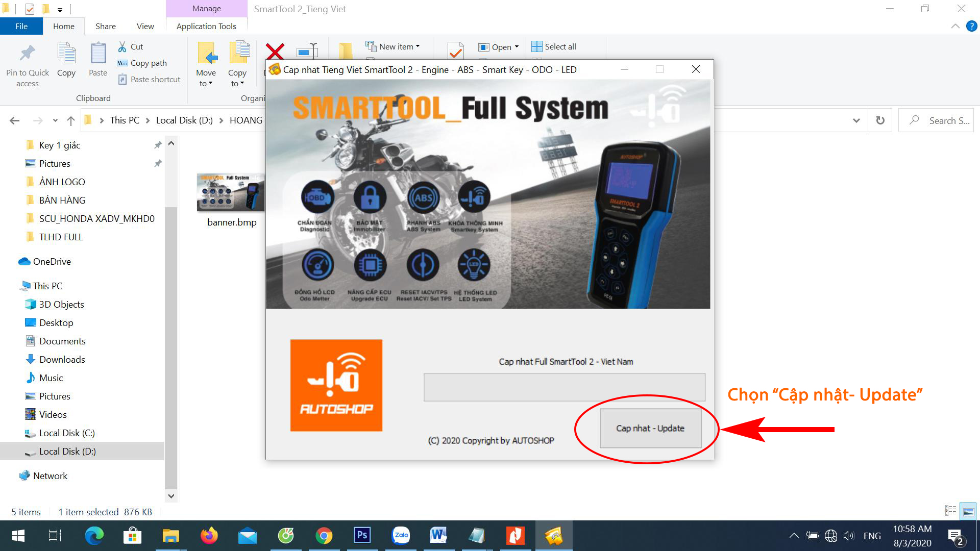This screenshot has height=551, width=980.
Task: Click Paste shortcut command
Action: (149, 79)
